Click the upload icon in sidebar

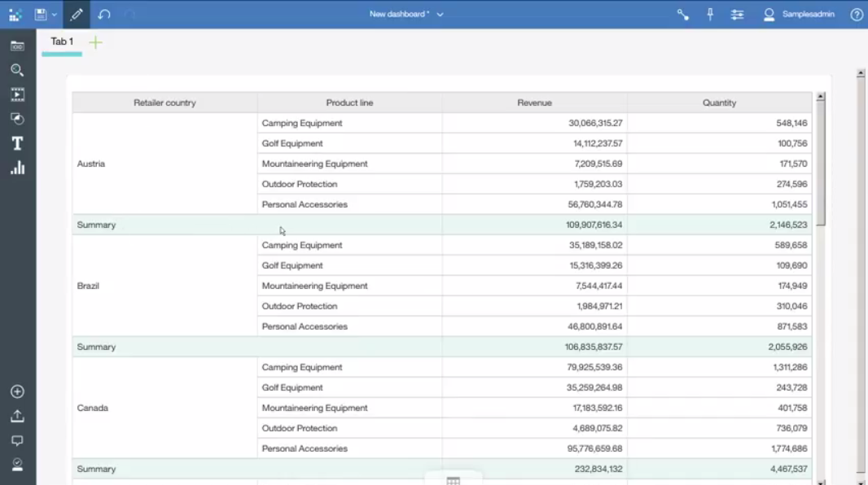[x=17, y=417]
